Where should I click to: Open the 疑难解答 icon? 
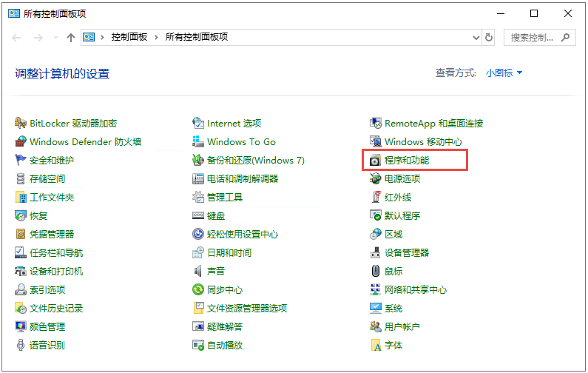[198, 326]
